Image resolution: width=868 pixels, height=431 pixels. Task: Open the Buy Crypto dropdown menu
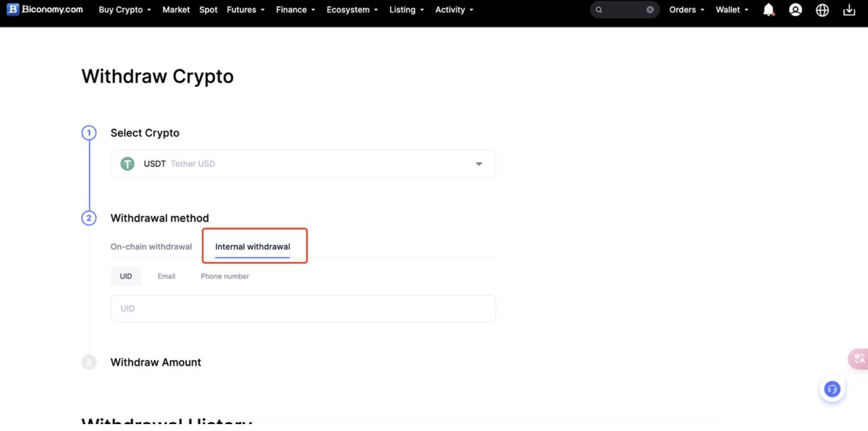click(125, 10)
